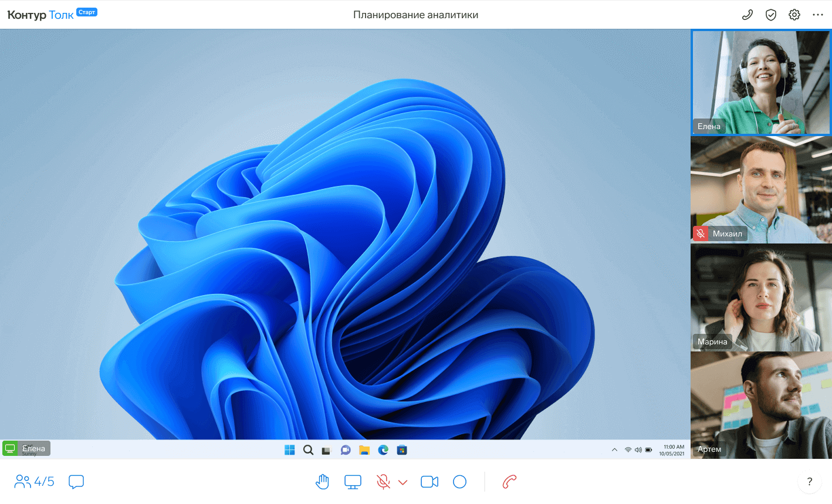Select Михаил's video thumbnail
This screenshot has width=832, height=504.
coord(761,190)
